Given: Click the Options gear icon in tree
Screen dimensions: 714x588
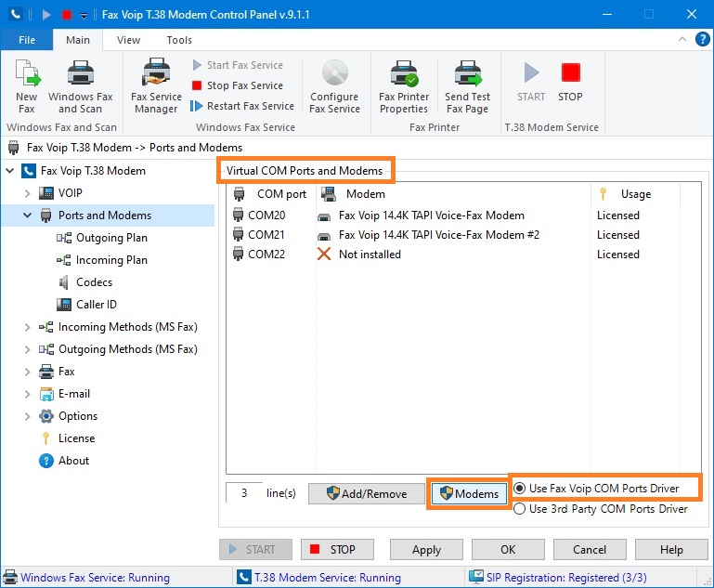Looking at the screenshot, I should 46,416.
